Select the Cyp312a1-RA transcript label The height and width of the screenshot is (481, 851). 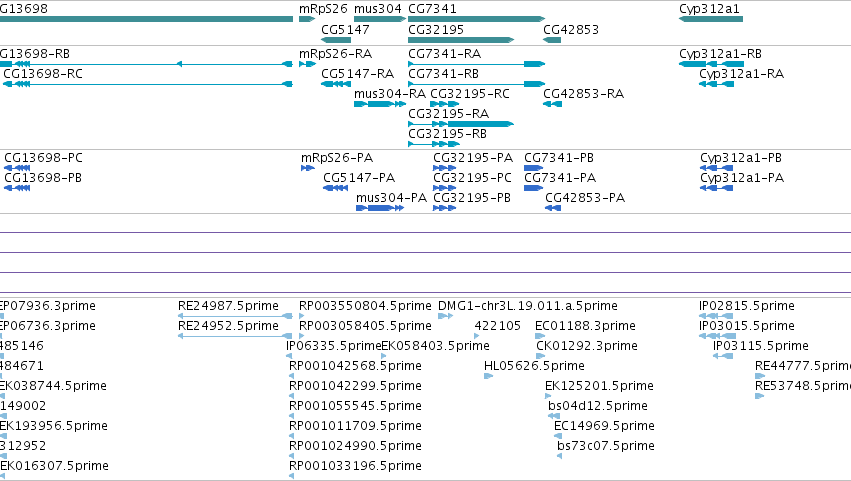[741, 74]
